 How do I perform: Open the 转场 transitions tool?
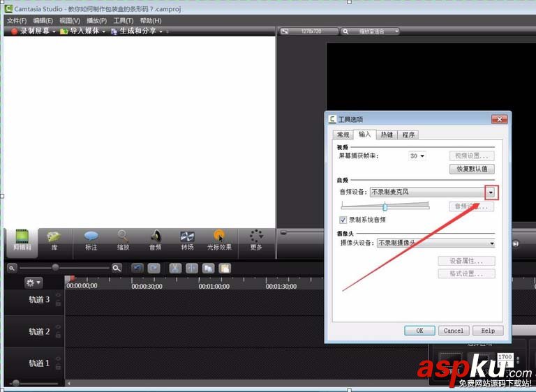click(x=187, y=241)
